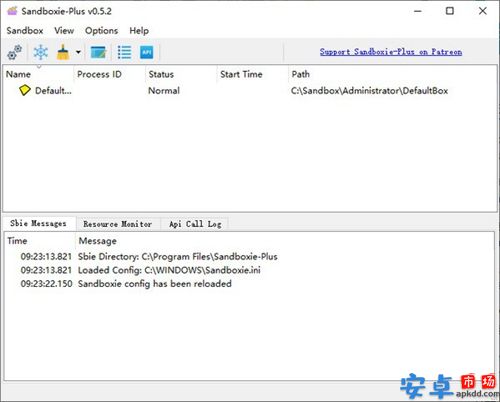This screenshot has height=402, width=500.
Task: Click the C:\Sandbox\Administrator\DefaultBox path cell
Action: click(369, 91)
